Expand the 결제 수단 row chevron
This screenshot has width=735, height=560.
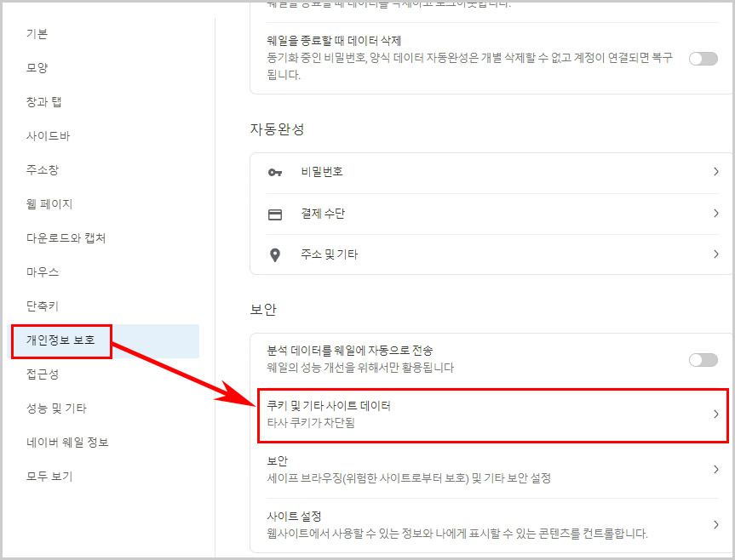point(715,213)
